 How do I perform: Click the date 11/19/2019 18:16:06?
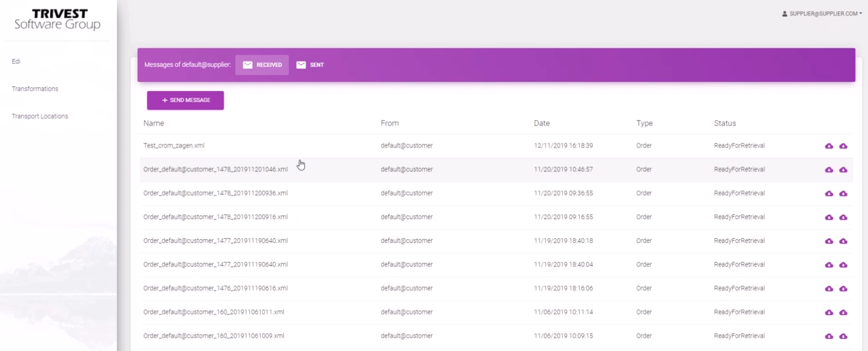(563, 288)
